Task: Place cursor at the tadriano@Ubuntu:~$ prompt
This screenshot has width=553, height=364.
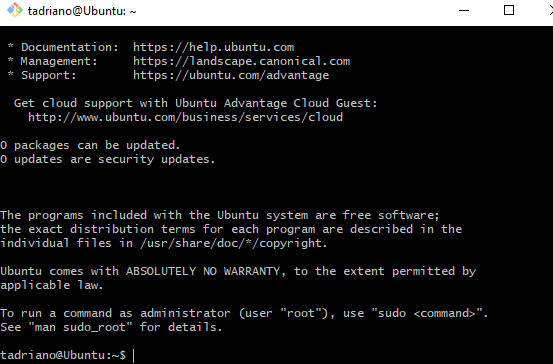Action: pos(63,355)
